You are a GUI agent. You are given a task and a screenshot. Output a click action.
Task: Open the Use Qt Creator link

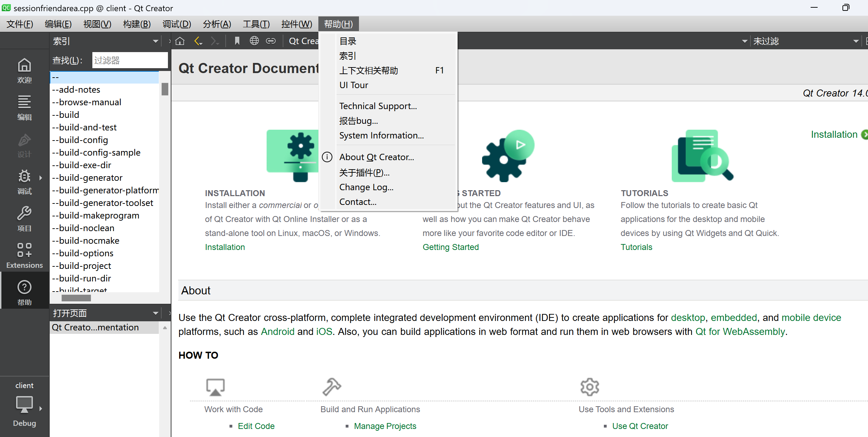[640, 426]
